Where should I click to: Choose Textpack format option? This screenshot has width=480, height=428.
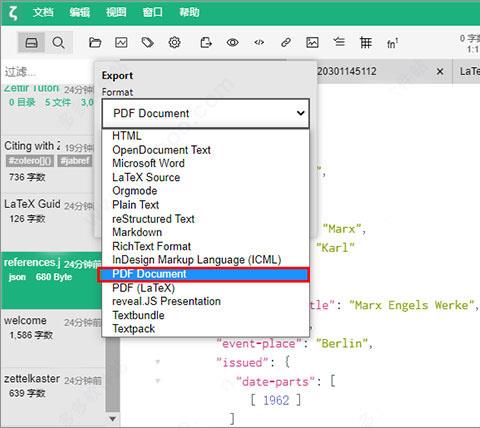click(x=206, y=329)
